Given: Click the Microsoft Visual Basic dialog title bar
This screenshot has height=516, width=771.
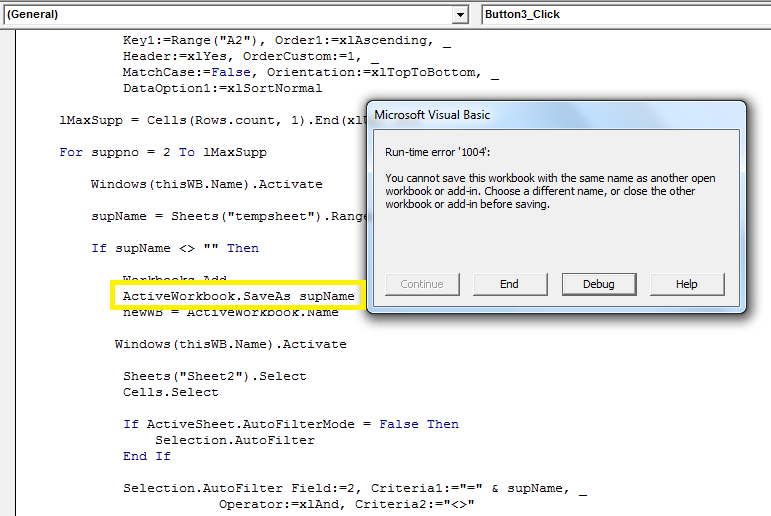Looking at the screenshot, I should pyautogui.click(x=555, y=115).
